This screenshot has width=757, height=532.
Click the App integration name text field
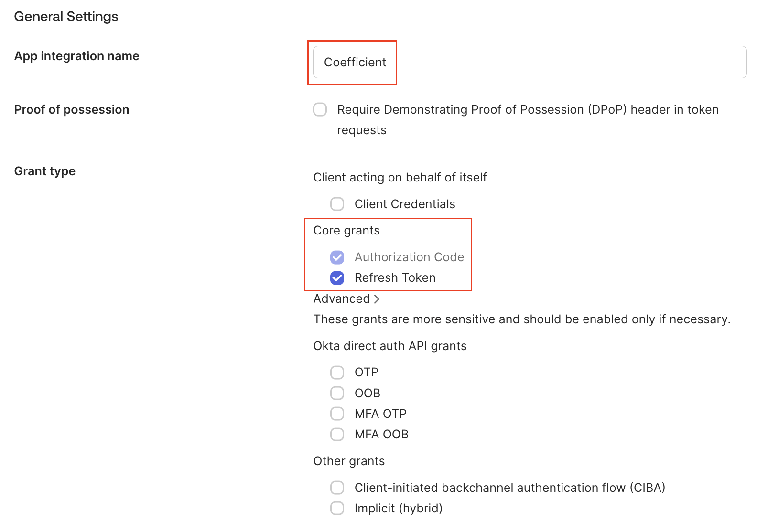click(x=529, y=62)
